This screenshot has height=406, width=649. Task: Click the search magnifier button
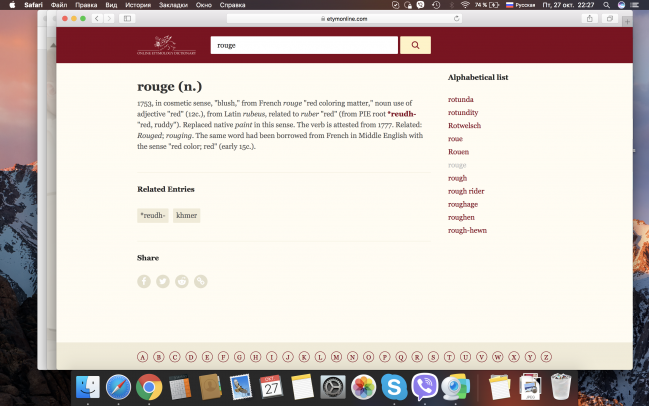[x=415, y=45]
